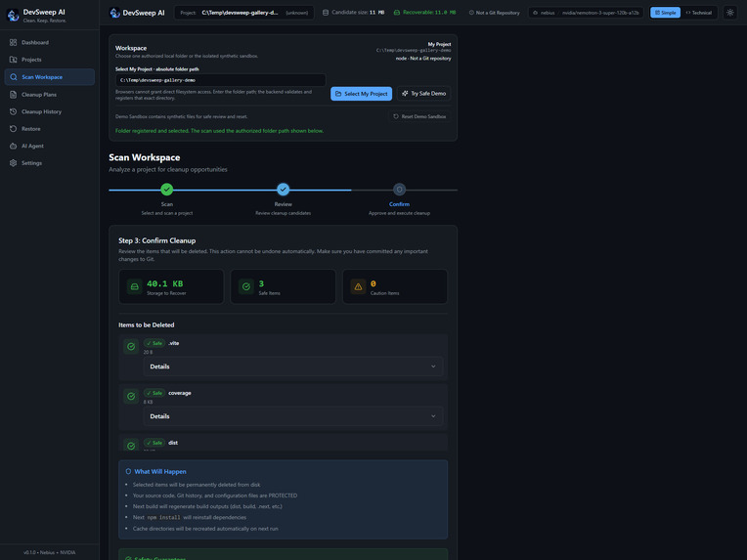Open Projects in the sidebar

click(50, 60)
